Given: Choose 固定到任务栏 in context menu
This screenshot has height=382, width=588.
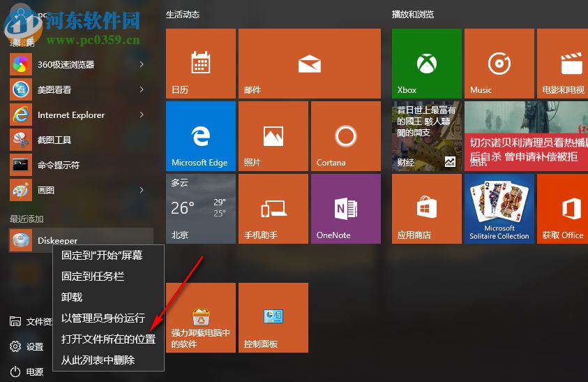Looking at the screenshot, I should click(x=108, y=277).
